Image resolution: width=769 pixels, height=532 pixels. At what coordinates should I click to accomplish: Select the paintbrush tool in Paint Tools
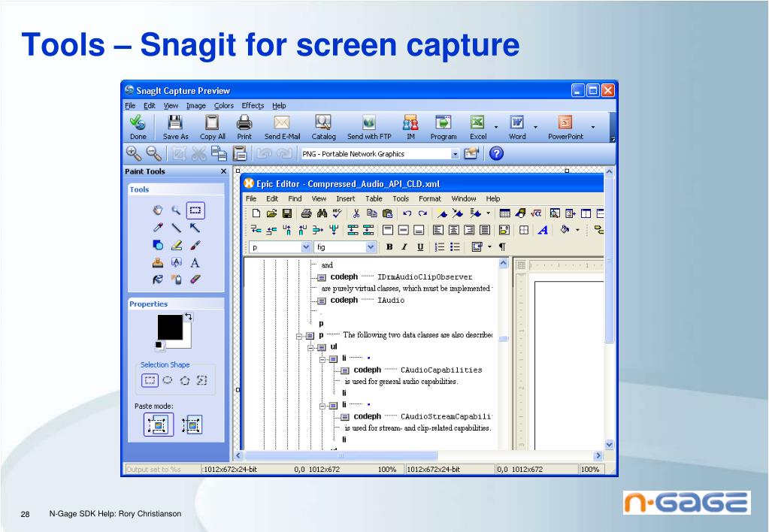pyautogui.click(x=195, y=245)
